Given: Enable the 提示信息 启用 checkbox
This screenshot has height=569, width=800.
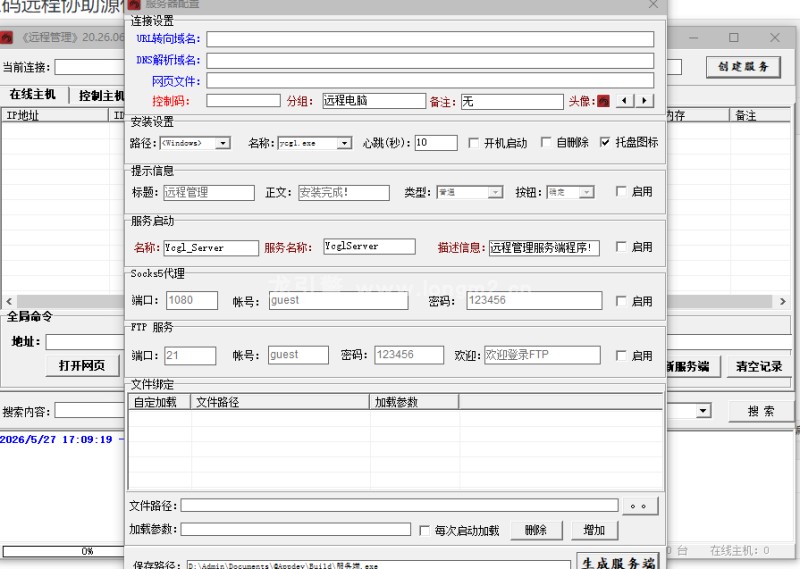Looking at the screenshot, I should tap(621, 191).
